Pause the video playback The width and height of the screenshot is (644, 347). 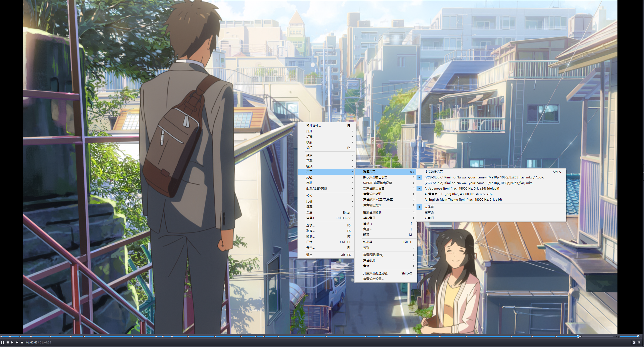tap(2, 342)
